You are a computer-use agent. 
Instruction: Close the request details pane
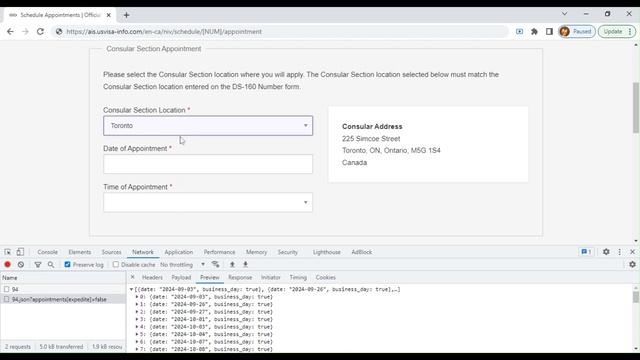tap(132, 277)
